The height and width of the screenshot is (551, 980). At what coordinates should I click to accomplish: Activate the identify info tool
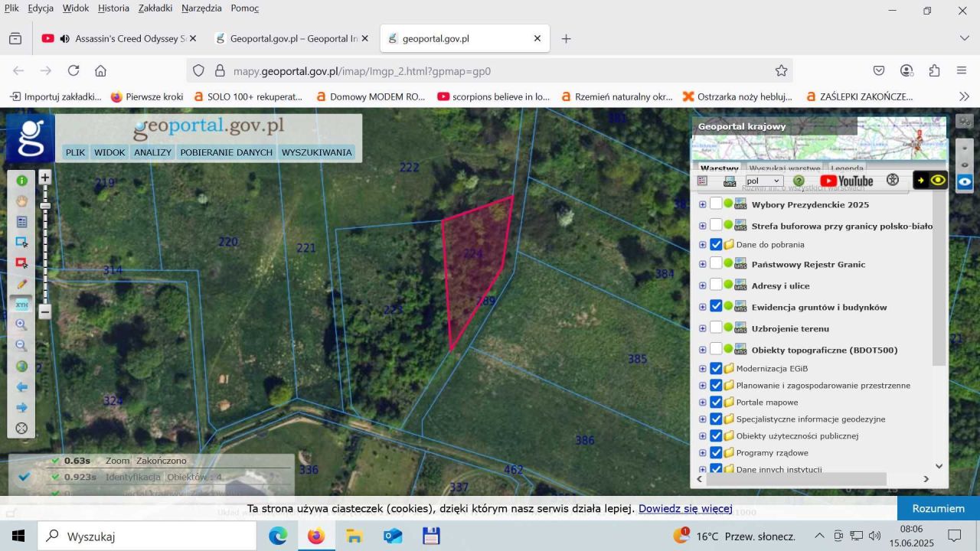coord(21,181)
